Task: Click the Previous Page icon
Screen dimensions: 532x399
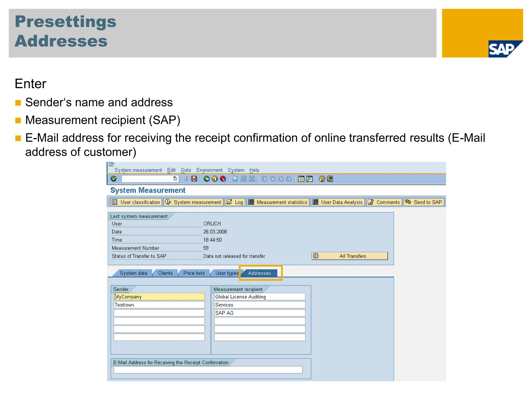Action: (x=272, y=179)
